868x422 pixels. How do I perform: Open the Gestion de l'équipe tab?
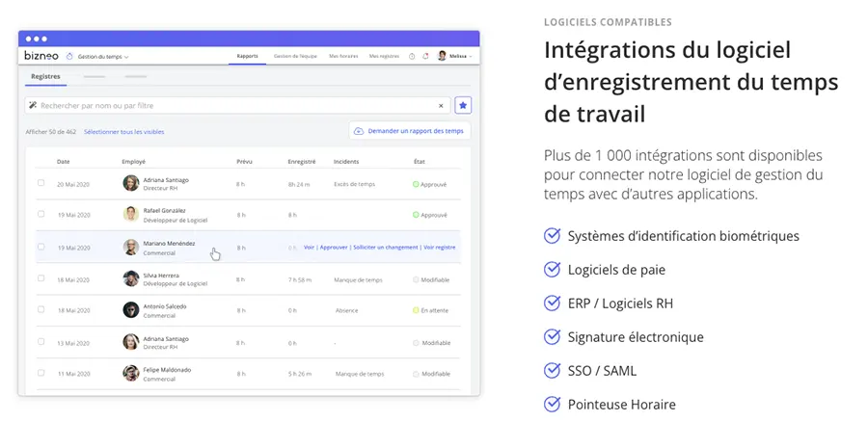click(295, 56)
